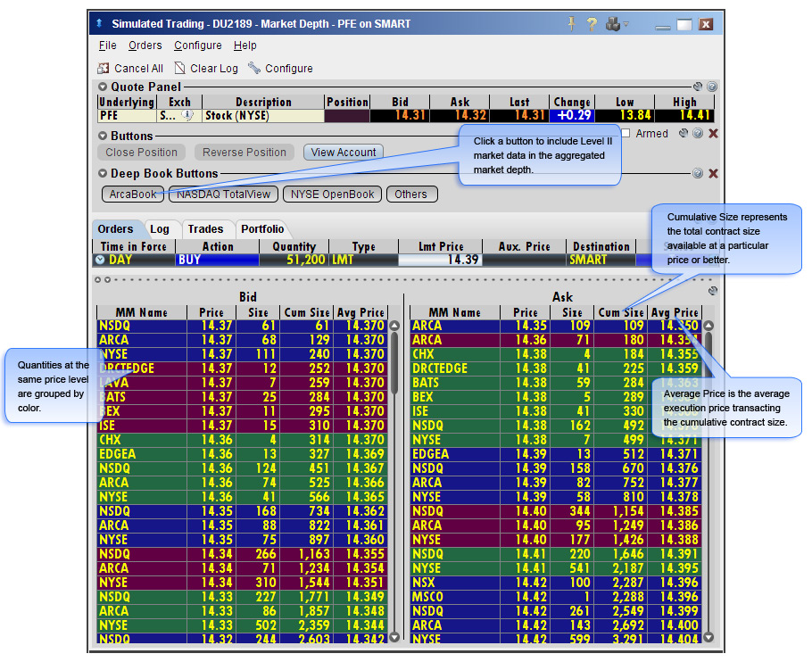Click Cancel All label in toolbar

click(x=139, y=69)
